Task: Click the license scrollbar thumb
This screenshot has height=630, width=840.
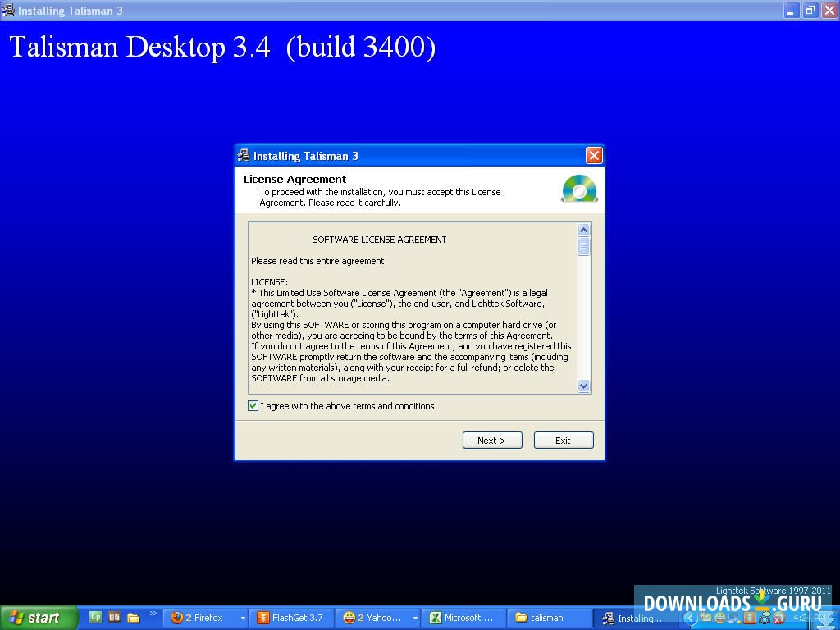Action: tap(583, 246)
